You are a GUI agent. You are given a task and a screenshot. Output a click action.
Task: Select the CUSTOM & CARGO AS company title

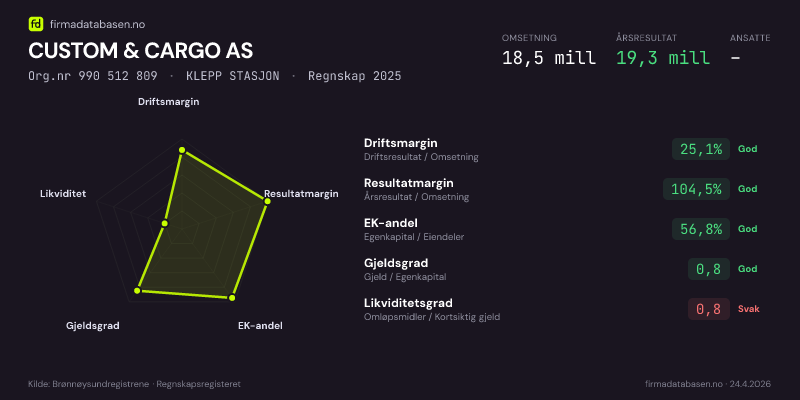tap(141, 50)
